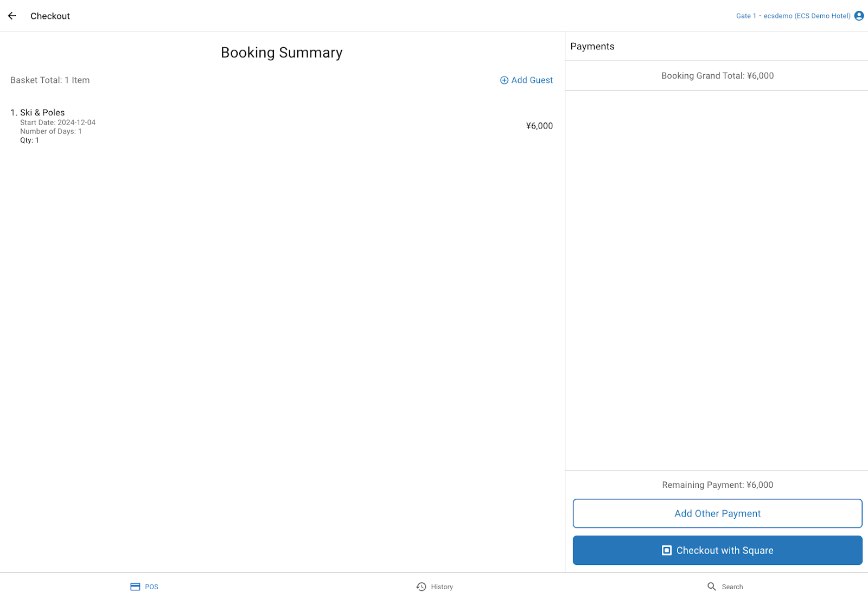Click the POS card icon in bottom bar
Screen dimensions: 868x599
tap(135, 587)
